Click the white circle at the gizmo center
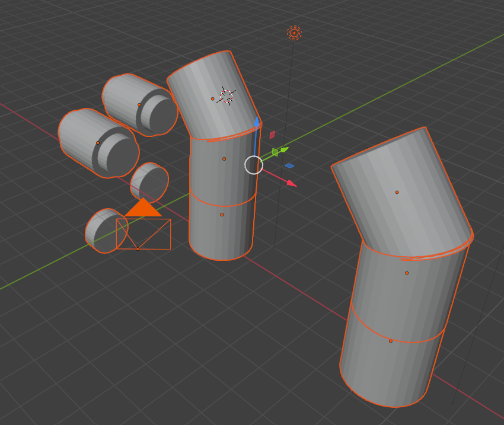 point(254,165)
